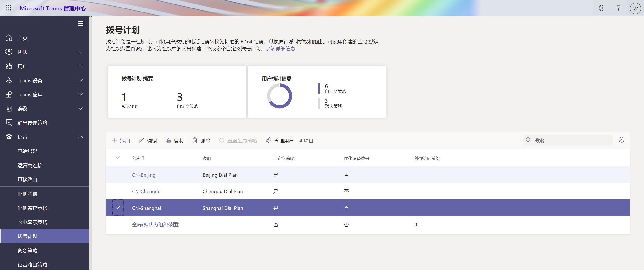Click 说明 column header
This screenshot has width=644, height=270.
[x=206, y=158]
